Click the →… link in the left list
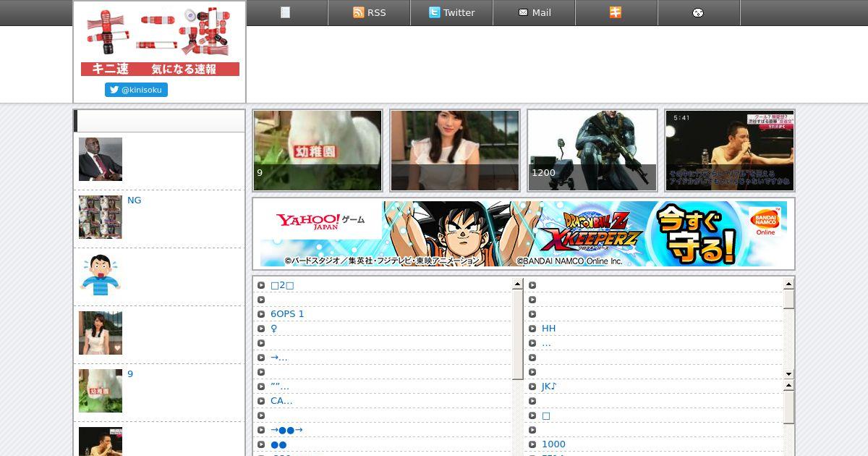The width and height of the screenshot is (868, 456). point(279,358)
